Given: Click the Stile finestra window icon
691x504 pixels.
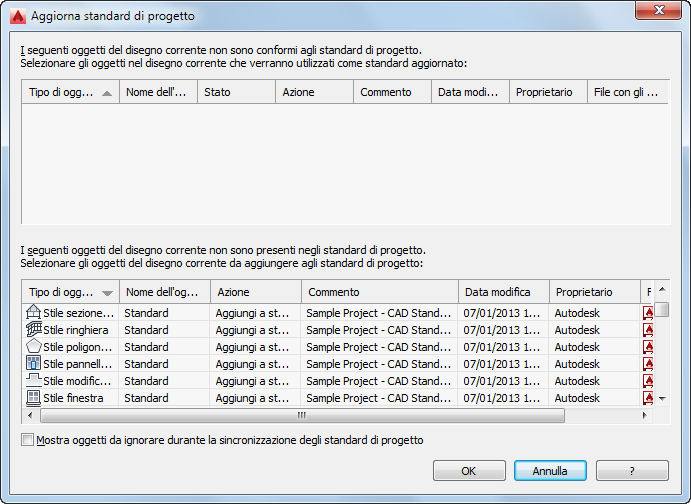Looking at the screenshot, I should (33, 398).
